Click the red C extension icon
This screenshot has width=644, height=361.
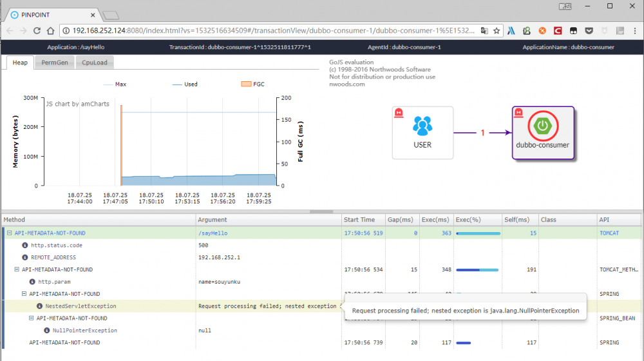[557, 30]
